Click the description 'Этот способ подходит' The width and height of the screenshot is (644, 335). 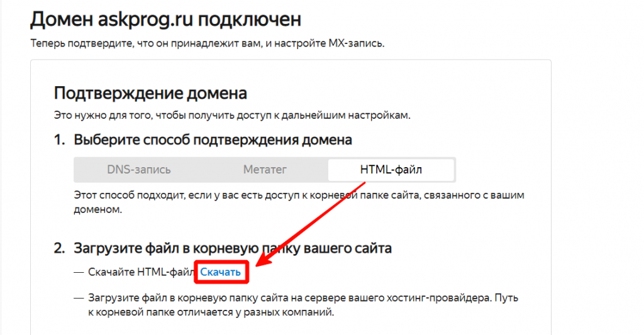(299, 195)
